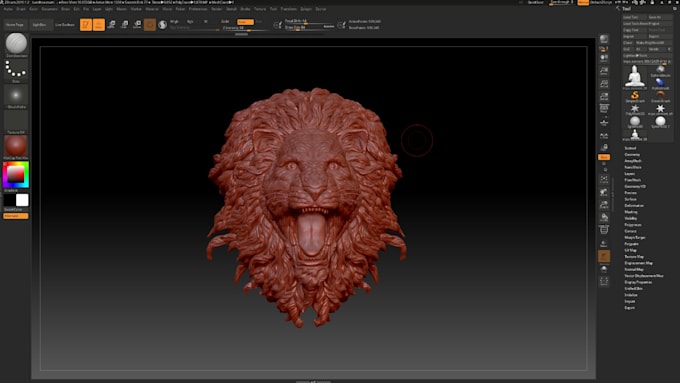Open LightBox browser button
The height and width of the screenshot is (383, 680).
coord(40,25)
